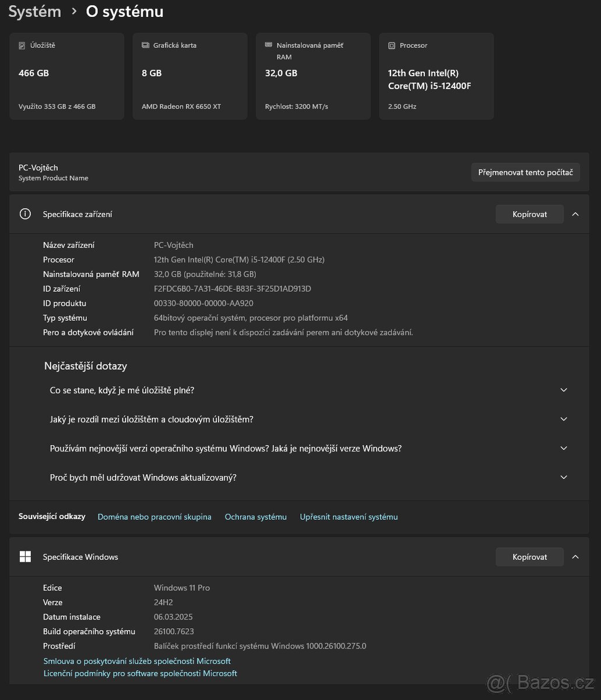Click Kopírovat for device specifications

[529, 213]
